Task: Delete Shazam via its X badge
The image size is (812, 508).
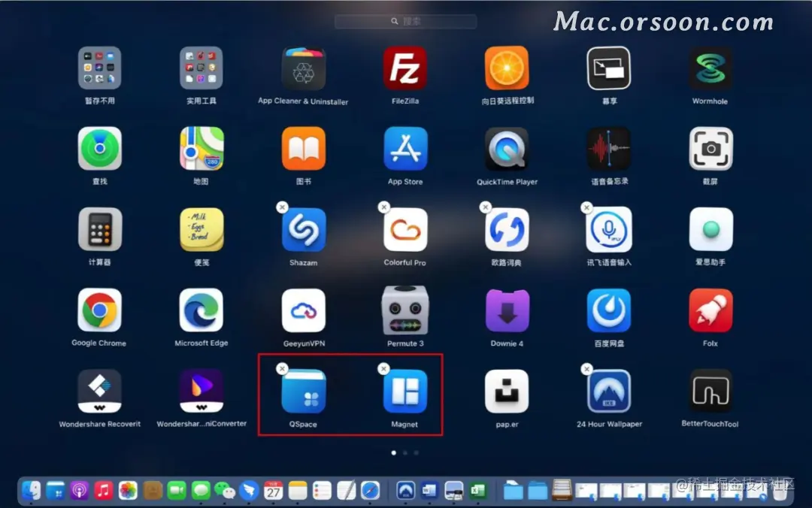Action: point(282,207)
